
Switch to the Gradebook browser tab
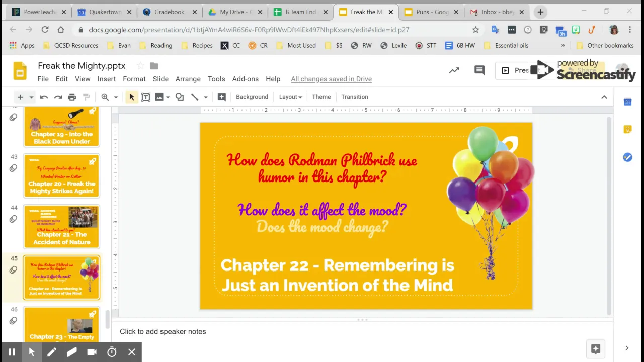pyautogui.click(x=169, y=12)
